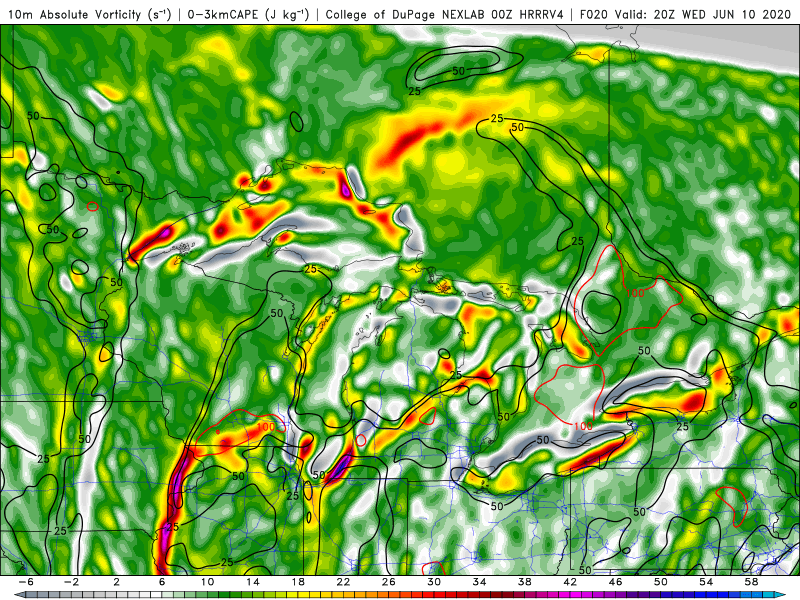Click the '42' color scale tick label
The width and height of the screenshot is (800, 600).
[570, 582]
